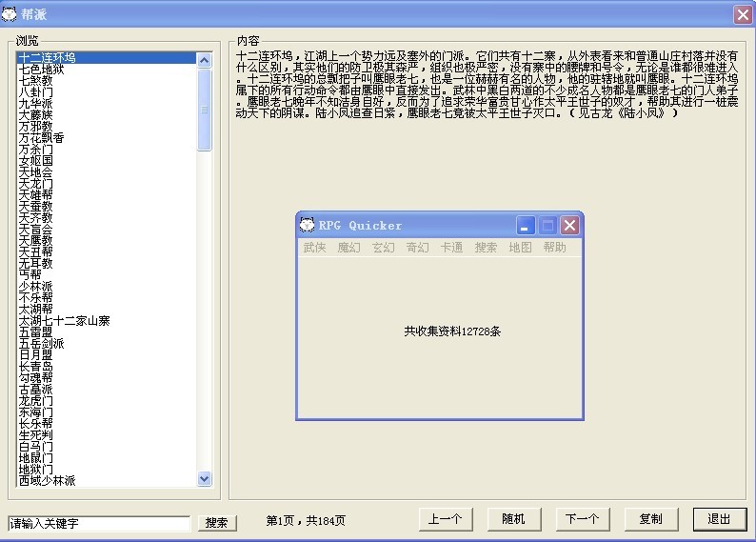Image resolution: width=756 pixels, height=542 pixels.
Task: Select 勾魂帮 in the list
Action: pos(107,378)
